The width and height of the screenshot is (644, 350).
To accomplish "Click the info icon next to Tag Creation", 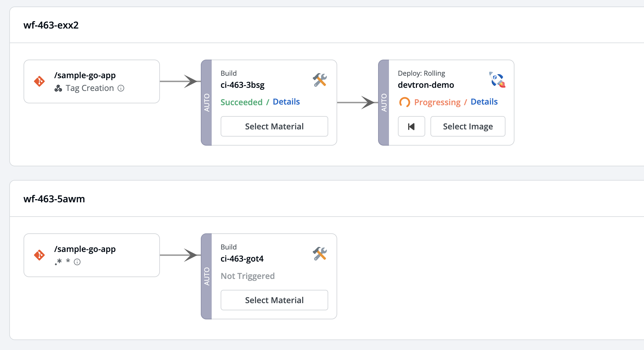I will (x=121, y=88).
